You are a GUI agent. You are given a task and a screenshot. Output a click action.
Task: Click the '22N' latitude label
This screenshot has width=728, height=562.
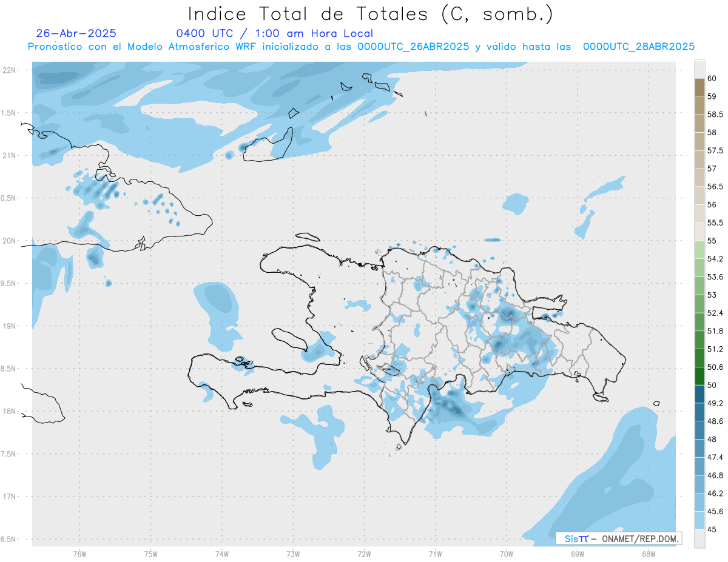9,70
